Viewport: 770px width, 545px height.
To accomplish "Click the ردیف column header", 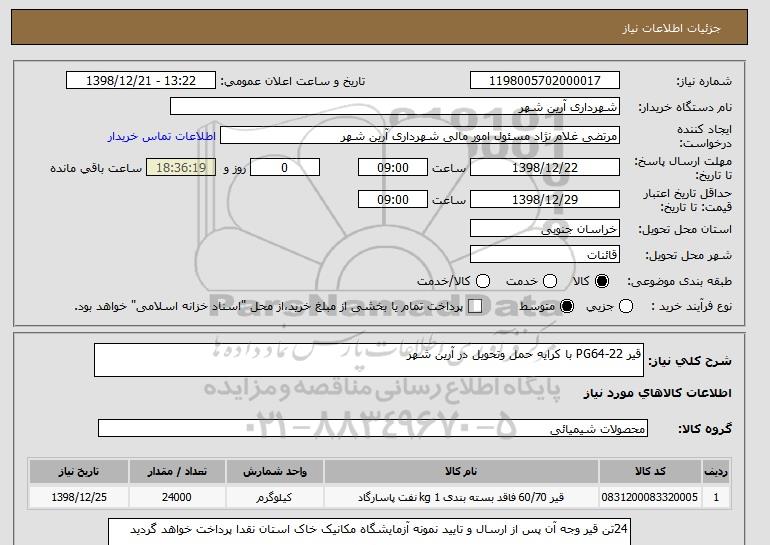I will pos(716,471).
